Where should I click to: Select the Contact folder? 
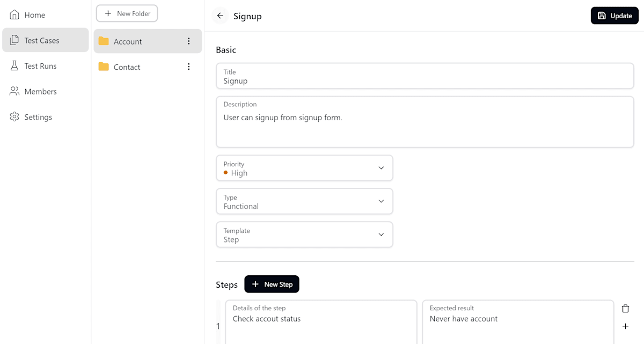coord(148,67)
